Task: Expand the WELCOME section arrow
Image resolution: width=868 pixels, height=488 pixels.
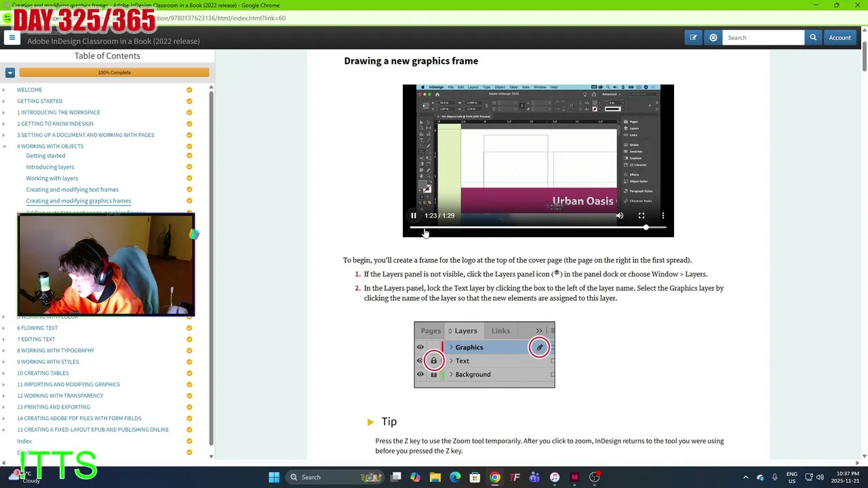Action: click(x=4, y=90)
